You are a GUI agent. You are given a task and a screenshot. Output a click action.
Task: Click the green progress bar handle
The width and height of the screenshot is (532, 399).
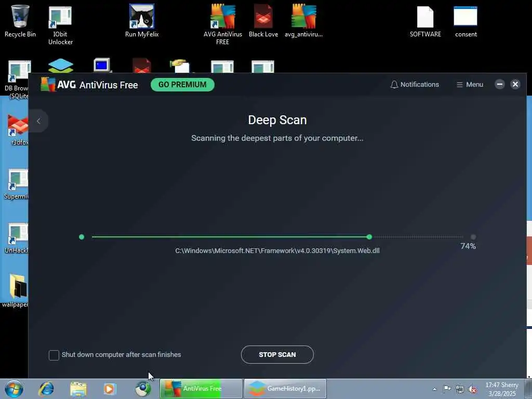369,237
